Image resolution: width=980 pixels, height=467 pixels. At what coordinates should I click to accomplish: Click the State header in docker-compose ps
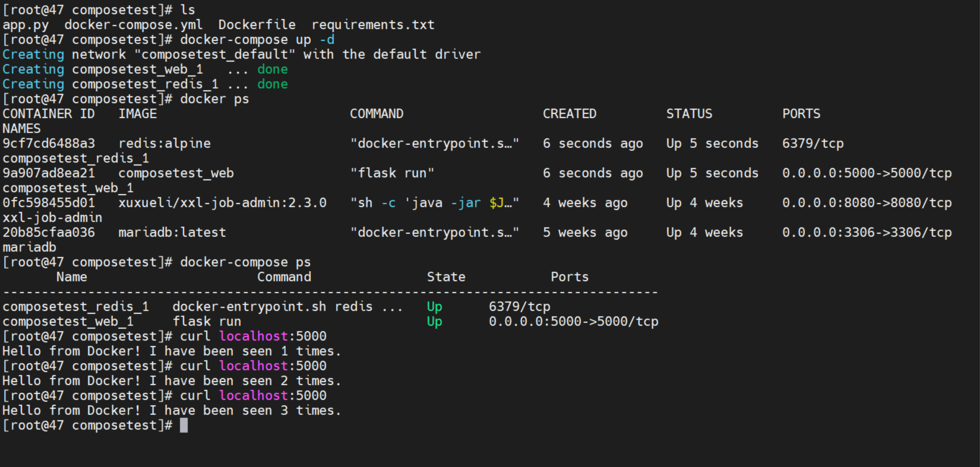pyautogui.click(x=446, y=277)
